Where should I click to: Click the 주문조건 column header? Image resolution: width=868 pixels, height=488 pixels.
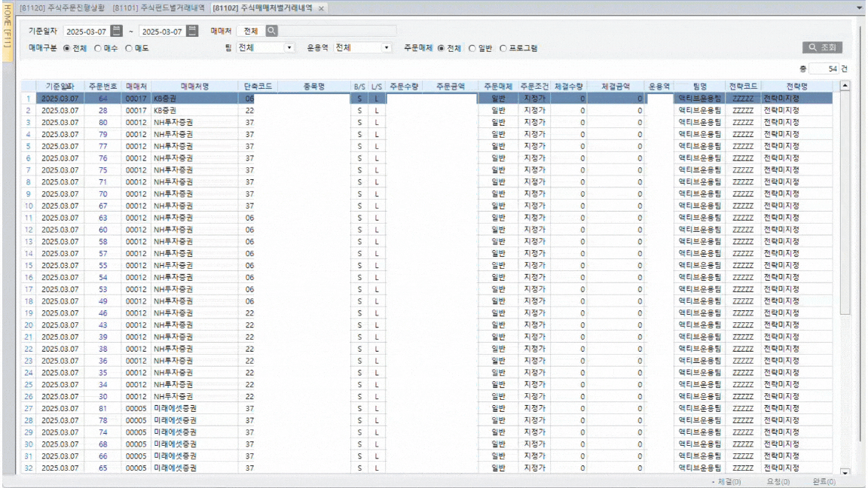[534, 87]
